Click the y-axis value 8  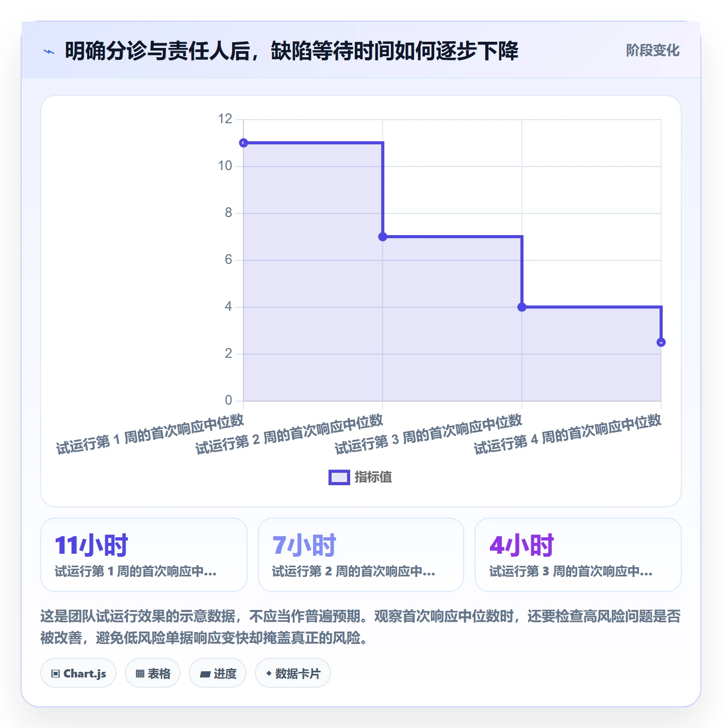click(x=228, y=213)
